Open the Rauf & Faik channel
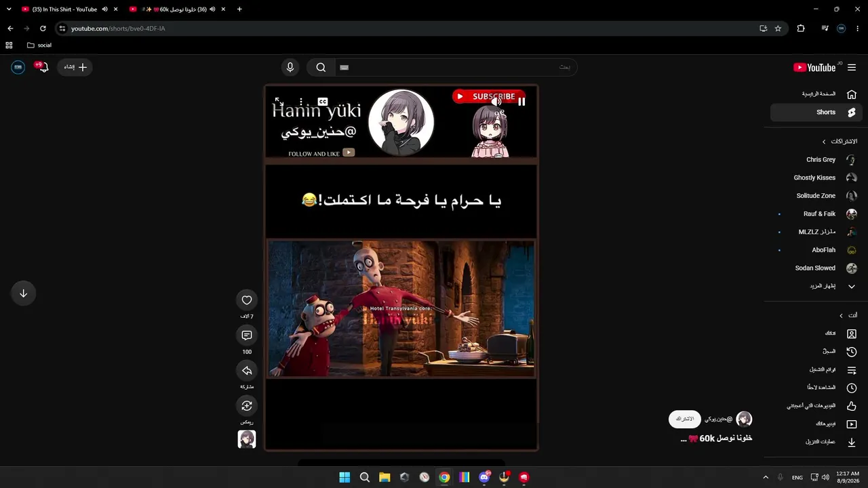The width and height of the screenshot is (868, 488). 816,214
